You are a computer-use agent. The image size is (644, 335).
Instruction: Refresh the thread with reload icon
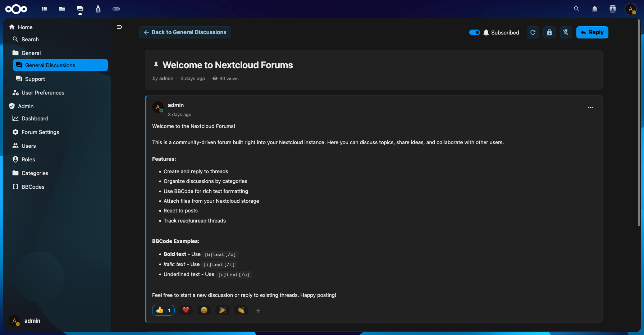tap(533, 32)
